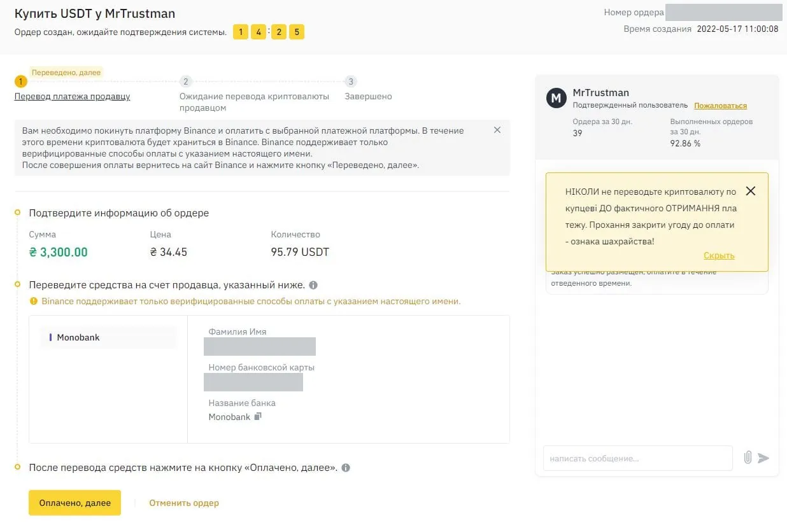The image size is (787, 532).
Task: Cancel the order via 'Отменить ордер'
Action: tap(184, 503)
